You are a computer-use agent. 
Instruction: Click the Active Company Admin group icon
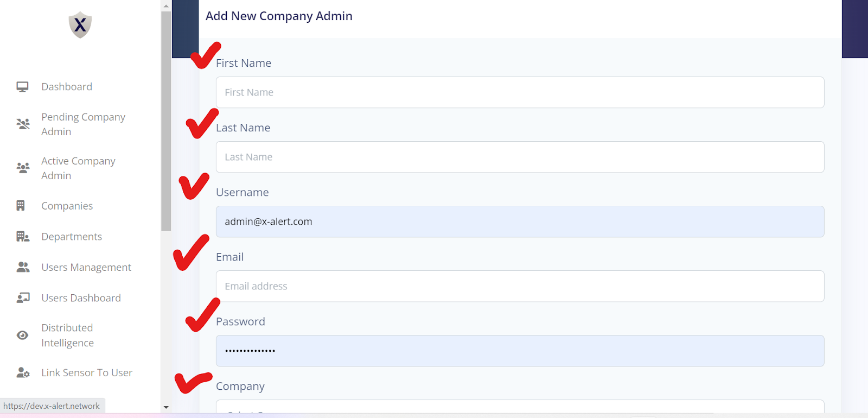(23, 168)
